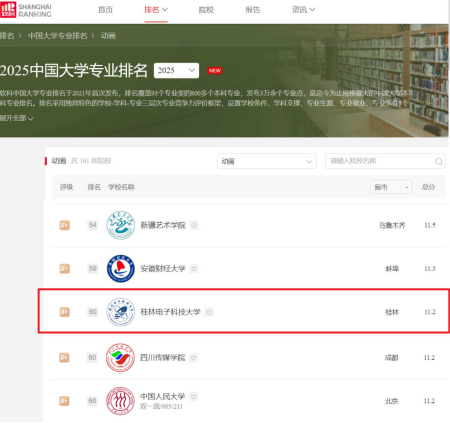Click the 排名 breadcrumb link
Viewport: 450px width, 423px height.
[7, 36]
